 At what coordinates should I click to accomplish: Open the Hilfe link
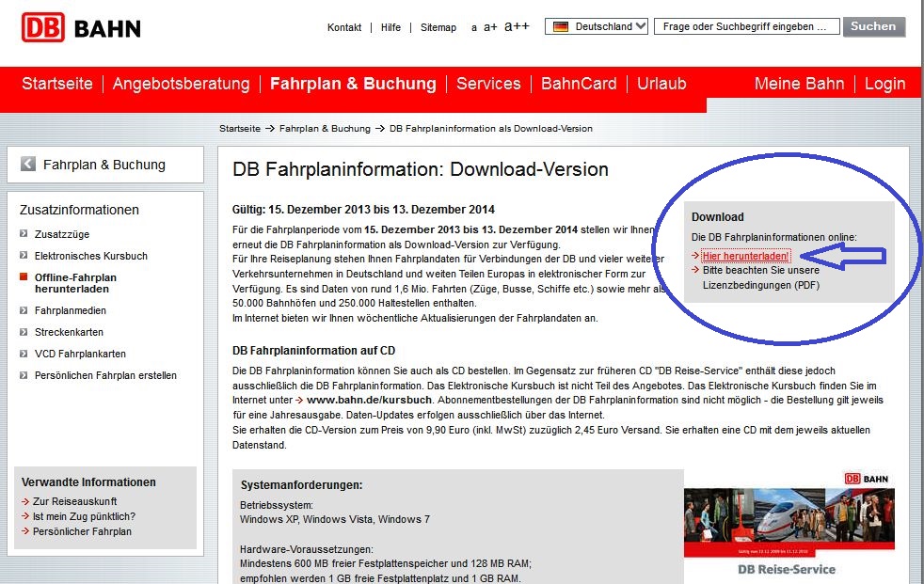390,27
